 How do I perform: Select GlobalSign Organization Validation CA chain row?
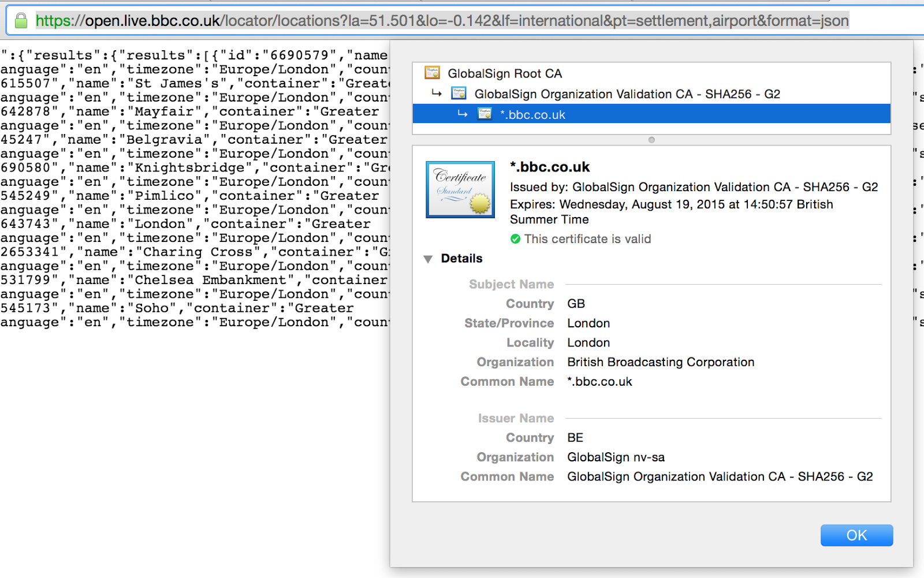coord(651,94)
